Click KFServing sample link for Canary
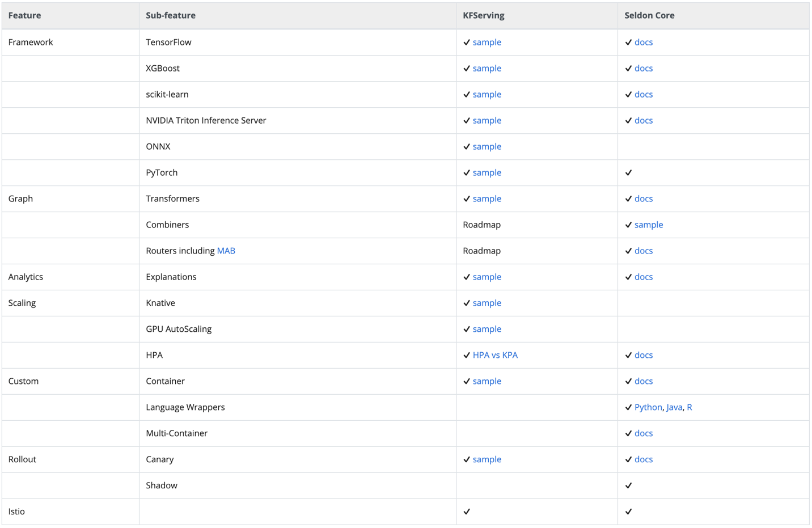 (487, 459)
